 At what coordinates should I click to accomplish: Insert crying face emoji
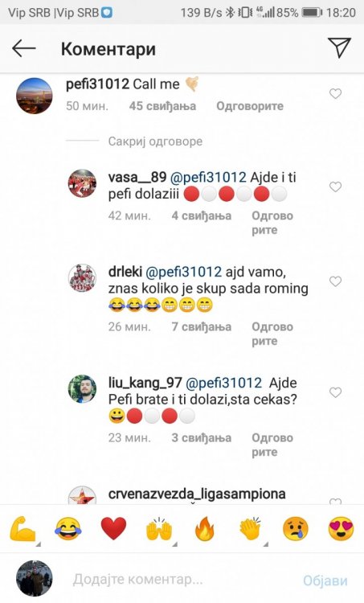[x=295, y=529]
